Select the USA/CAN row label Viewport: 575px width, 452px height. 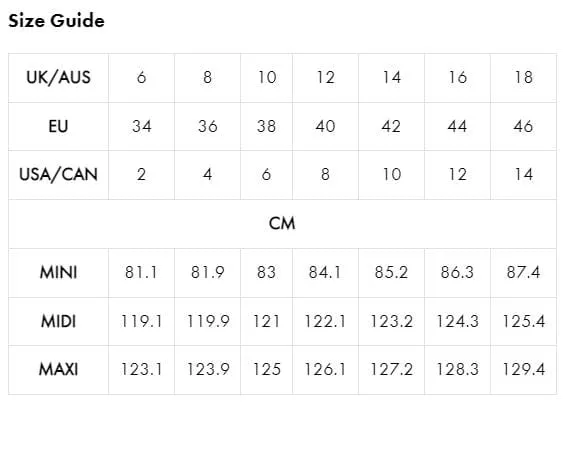point(58,174)
